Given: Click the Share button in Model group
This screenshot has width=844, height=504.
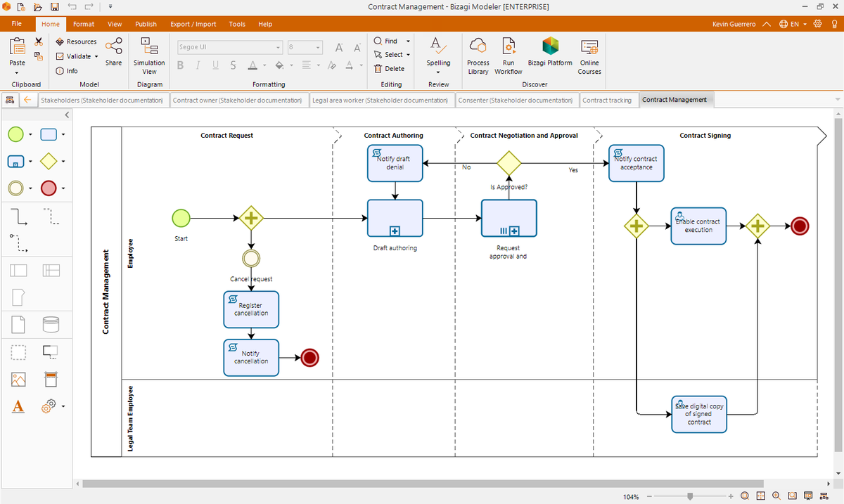Looking at the screenshot, I should coord(113,52).
